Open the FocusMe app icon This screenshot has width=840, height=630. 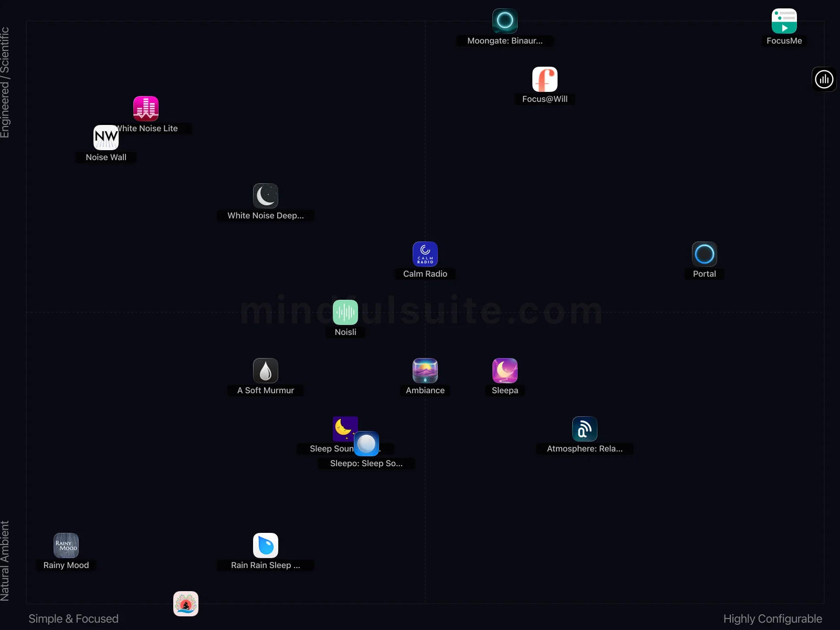coord(784,21)
